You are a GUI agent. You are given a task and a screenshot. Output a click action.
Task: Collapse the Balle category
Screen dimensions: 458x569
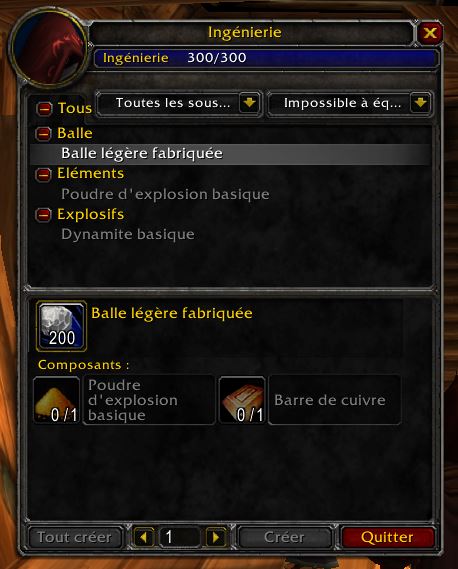pos(43,134)
